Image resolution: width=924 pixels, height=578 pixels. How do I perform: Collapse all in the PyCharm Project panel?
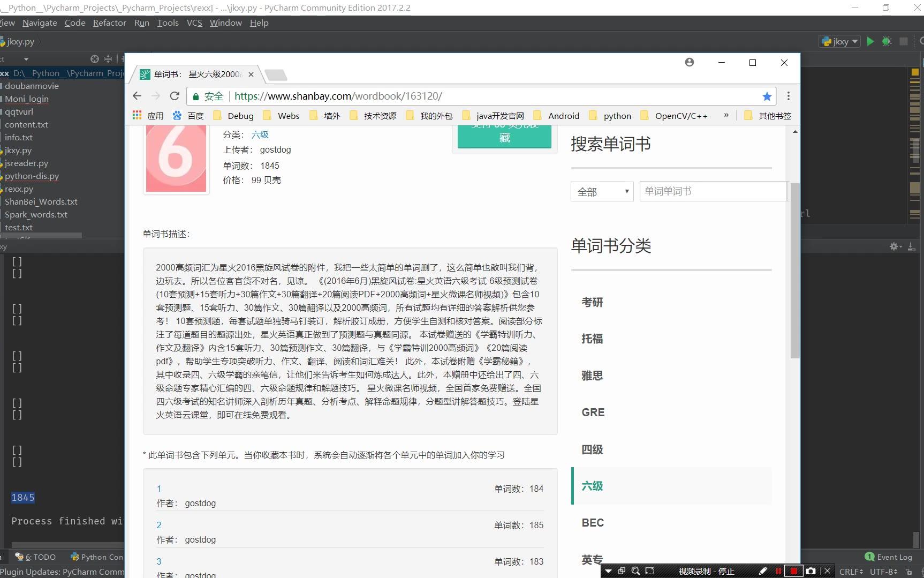tap(108, 59)
